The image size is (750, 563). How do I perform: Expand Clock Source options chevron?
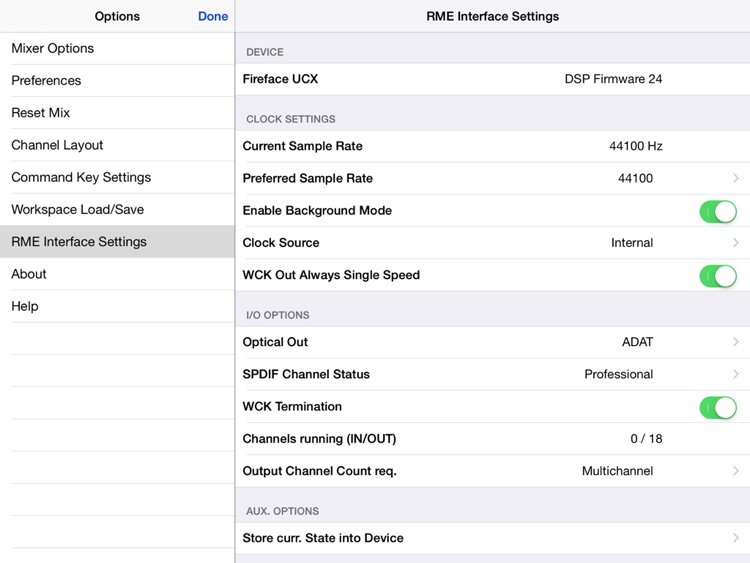coord(736,243)
